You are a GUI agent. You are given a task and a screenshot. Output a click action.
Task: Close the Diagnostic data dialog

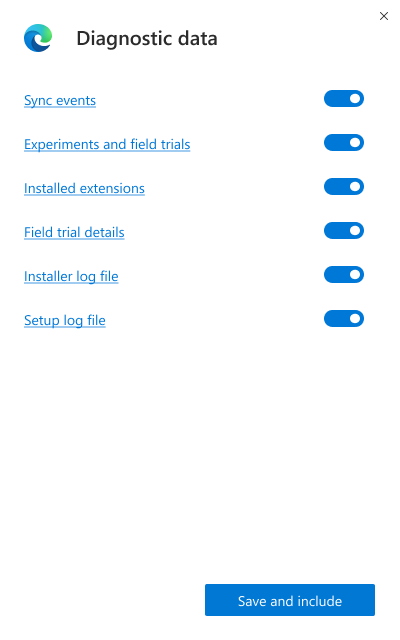click(x=384, y=16)
